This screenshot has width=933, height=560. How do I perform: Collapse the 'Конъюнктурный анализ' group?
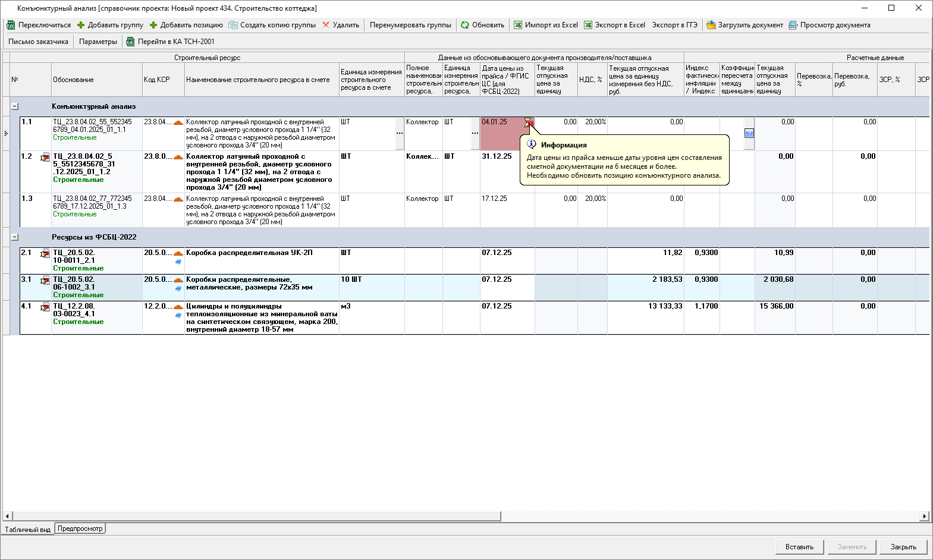click(x=15, y=106)
